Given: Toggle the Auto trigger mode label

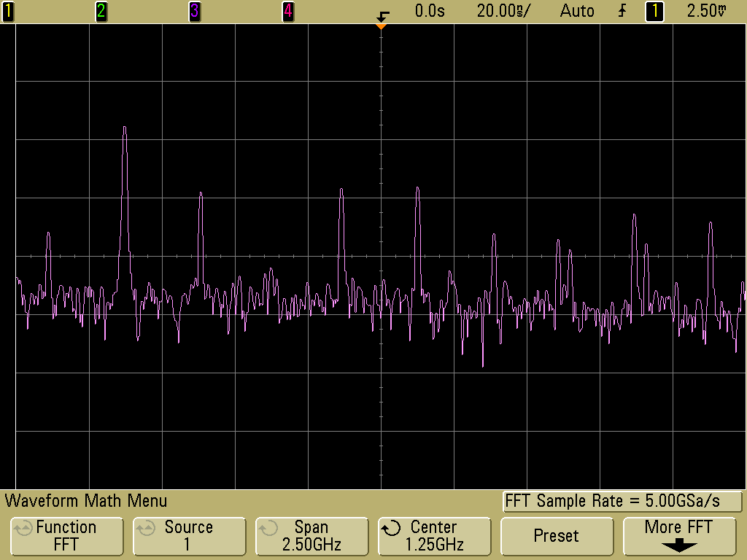Looking at the screenshot, I should point(577,11).
